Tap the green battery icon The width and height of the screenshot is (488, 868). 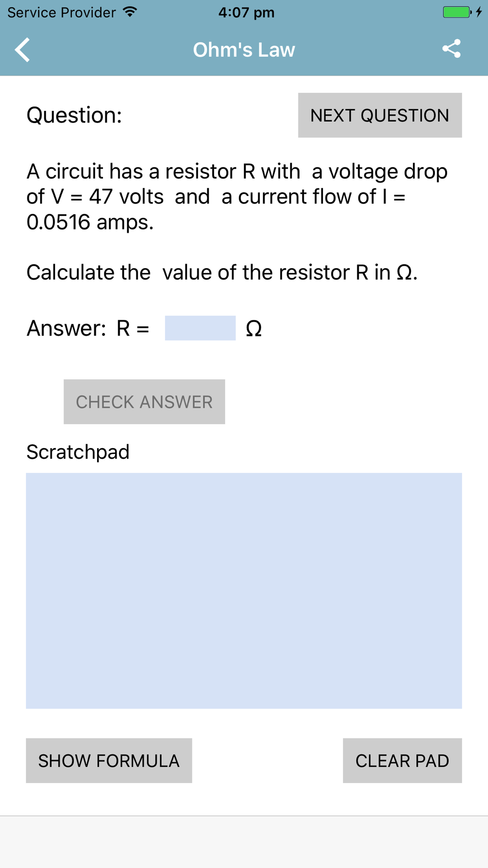pyautogui.click(x=457, y=12)
